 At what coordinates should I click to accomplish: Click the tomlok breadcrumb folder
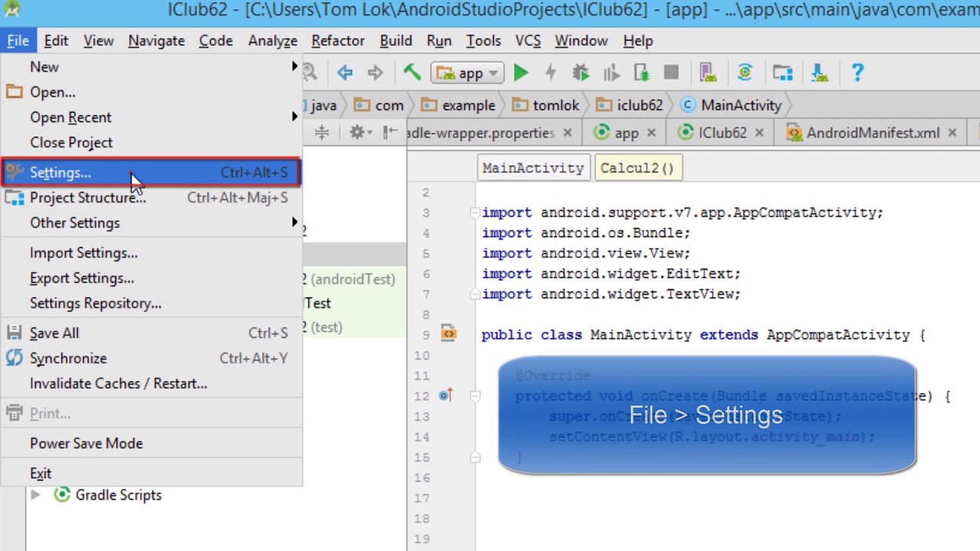pyautogui.click(x=545, y=106)
